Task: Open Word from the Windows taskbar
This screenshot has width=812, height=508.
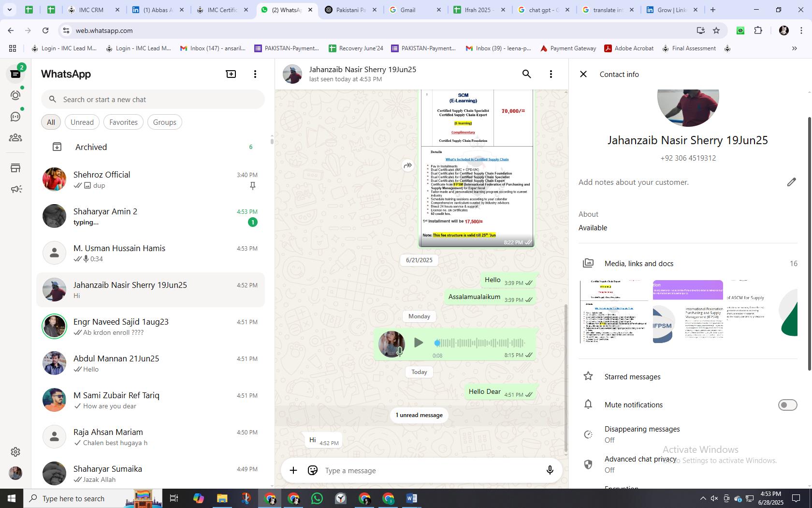Action: click(x=412, y=498)
